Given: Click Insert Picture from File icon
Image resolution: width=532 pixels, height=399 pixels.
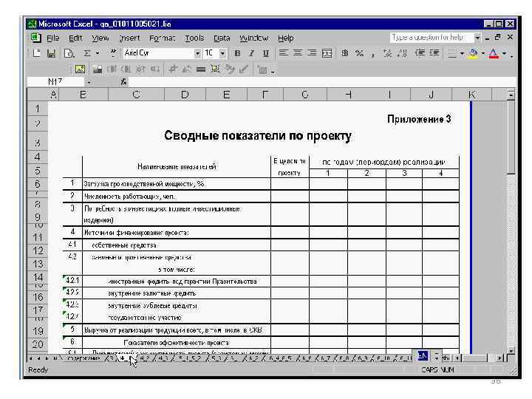Looking at the screenshot, I should point(80,69).
